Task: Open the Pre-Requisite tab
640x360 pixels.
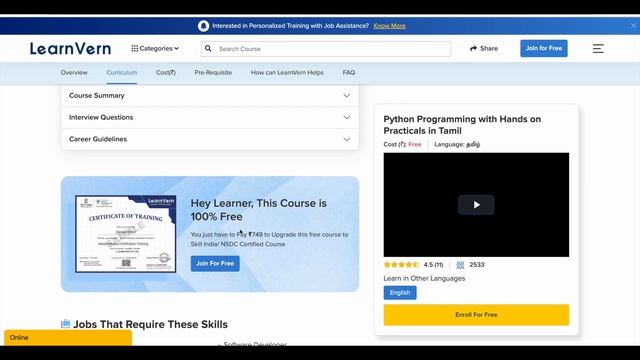Action: (x=213, y=72)
